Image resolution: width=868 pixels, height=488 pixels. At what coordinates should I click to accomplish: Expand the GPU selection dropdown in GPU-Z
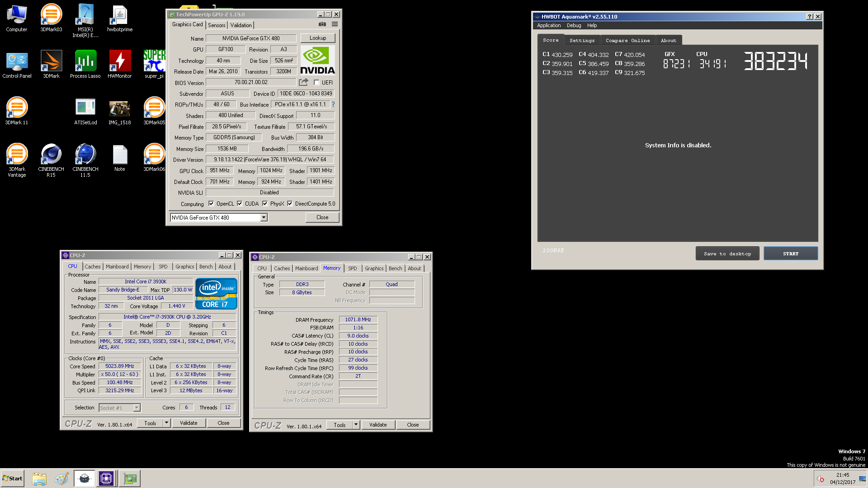[x=264, y=218]
